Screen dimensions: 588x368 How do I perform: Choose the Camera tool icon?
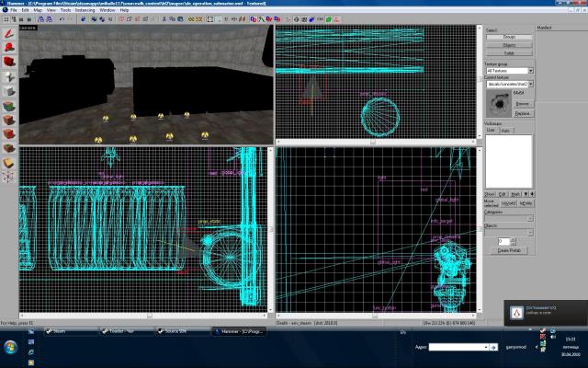click(x=8, y=62)
